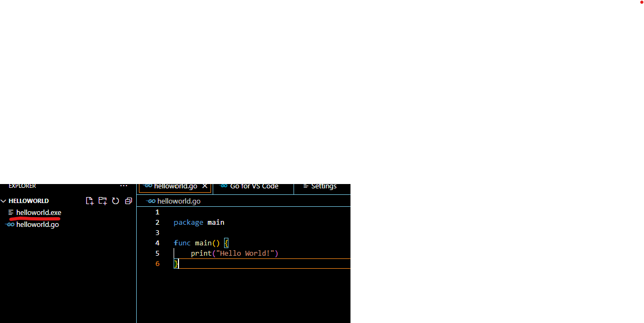Collapse the HELLOWORLD folder section
644x323 pixels.
3,201
